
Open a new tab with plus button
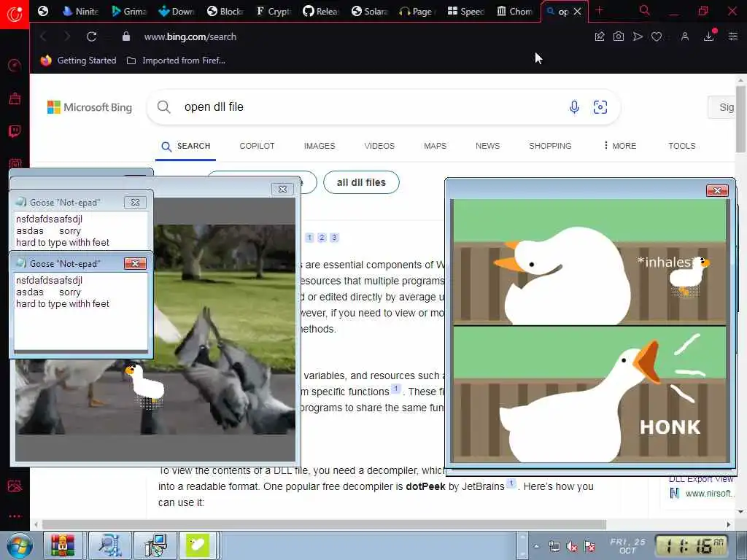click(x=600, y=10)
